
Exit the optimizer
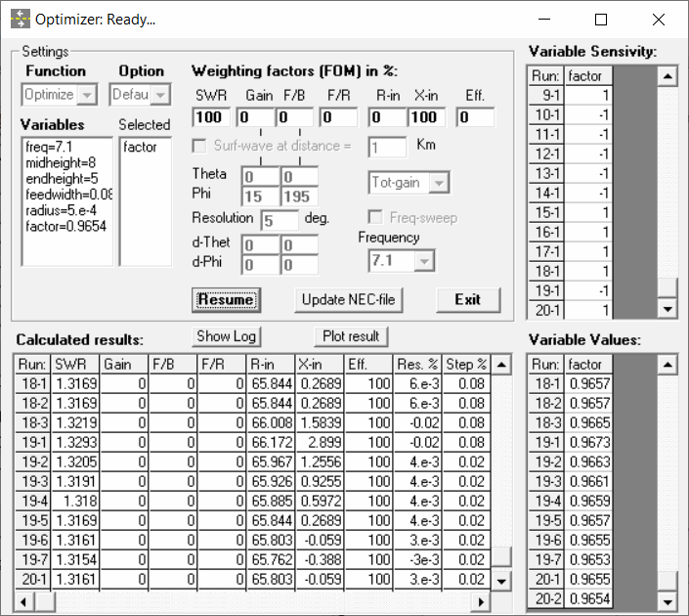pos(467,299)
